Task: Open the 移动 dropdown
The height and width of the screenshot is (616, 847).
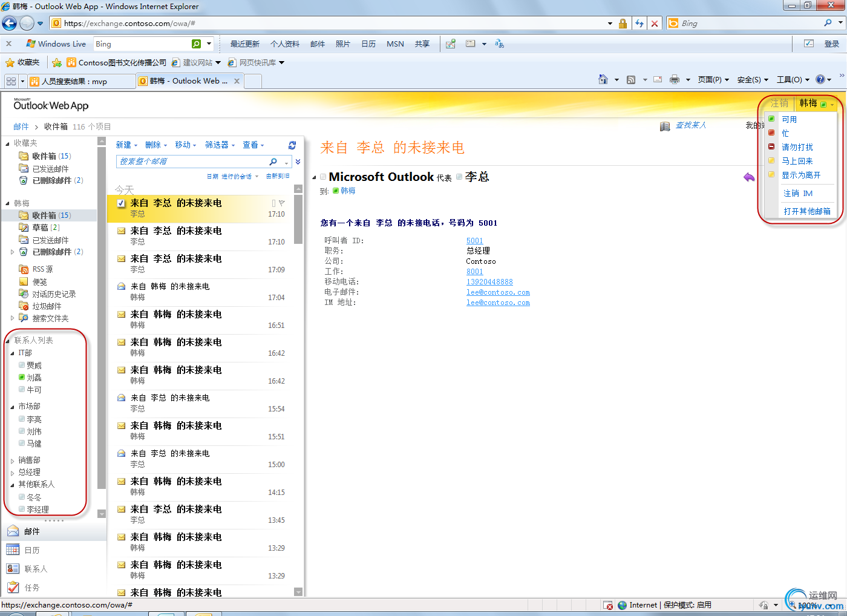Action: (186, 145)
